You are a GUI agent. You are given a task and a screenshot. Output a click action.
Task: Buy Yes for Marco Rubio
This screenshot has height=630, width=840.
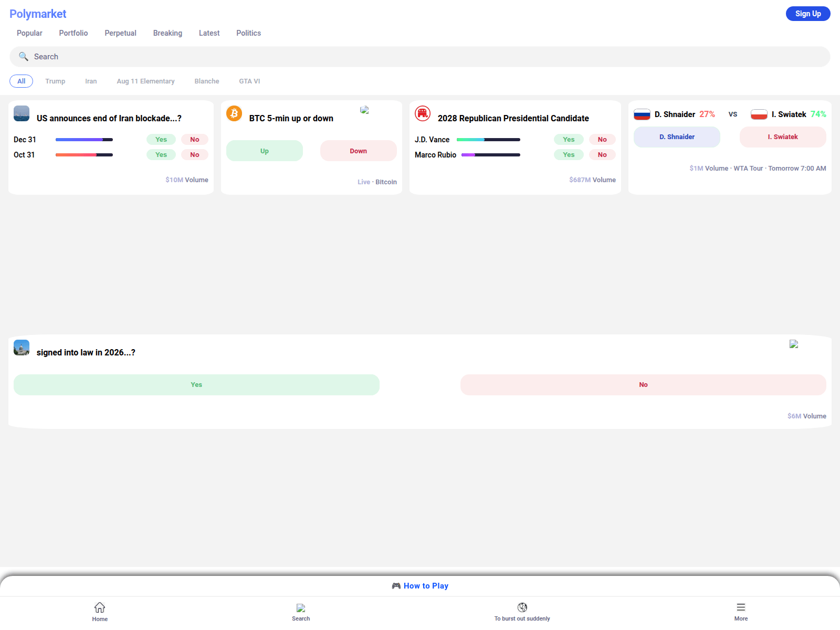tap(569, 155)
